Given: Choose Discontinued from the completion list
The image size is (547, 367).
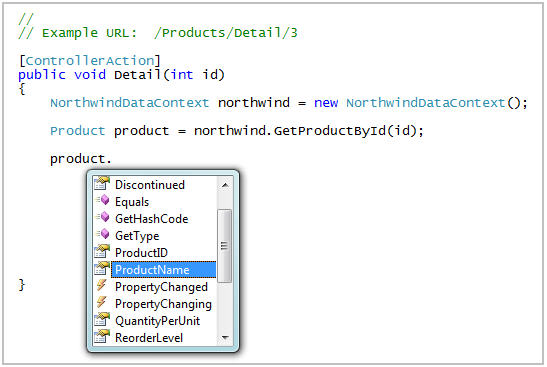Looking at the screenshot, I should (150, 185).
